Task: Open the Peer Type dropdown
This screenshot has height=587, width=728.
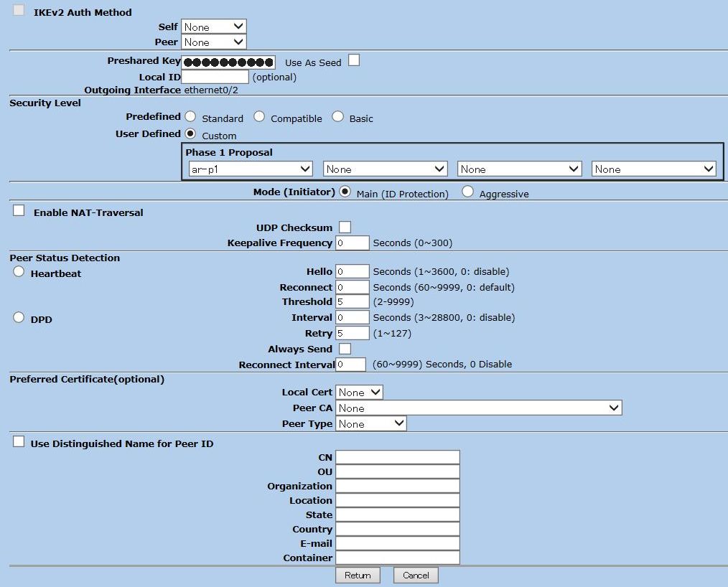Action: (370, 424)
